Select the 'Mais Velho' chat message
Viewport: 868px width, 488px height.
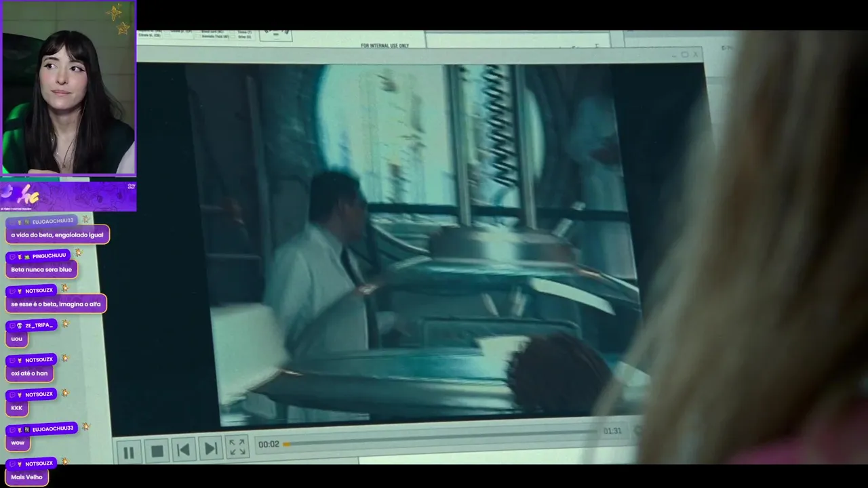click(26, 476)
